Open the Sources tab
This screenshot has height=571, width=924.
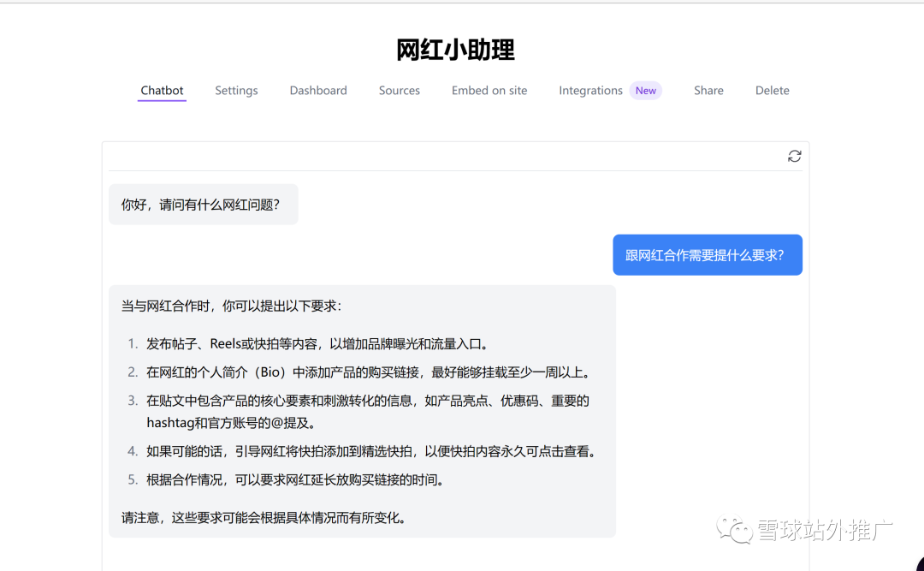[399, 90]
